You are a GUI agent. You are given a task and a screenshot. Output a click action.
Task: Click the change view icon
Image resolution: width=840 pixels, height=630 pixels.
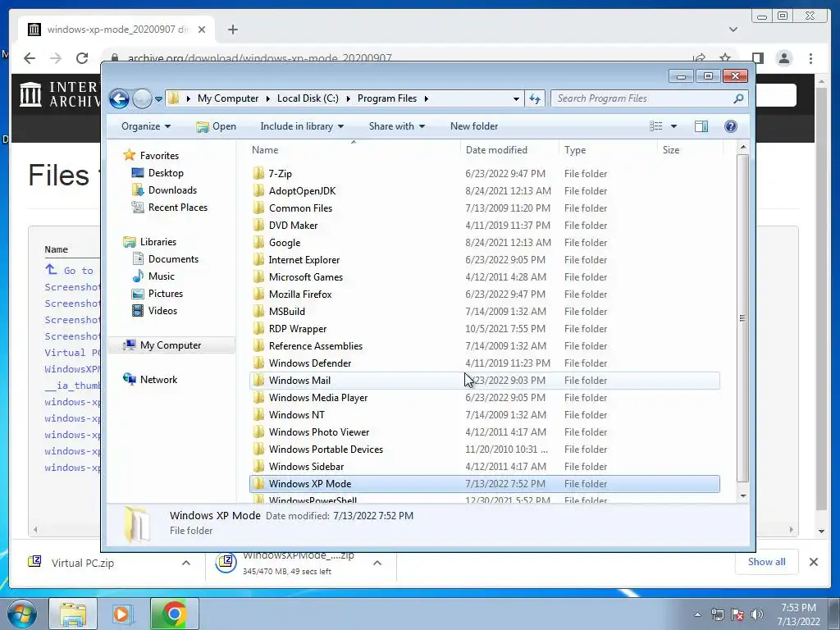coord(655,126)
